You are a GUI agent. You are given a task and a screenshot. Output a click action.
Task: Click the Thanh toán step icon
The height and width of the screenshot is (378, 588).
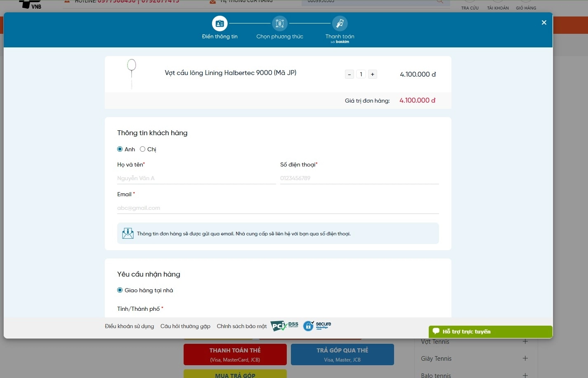click(340, 23)
